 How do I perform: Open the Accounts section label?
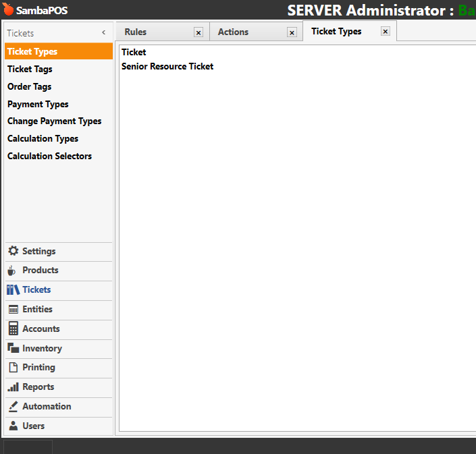coord(41,329)
